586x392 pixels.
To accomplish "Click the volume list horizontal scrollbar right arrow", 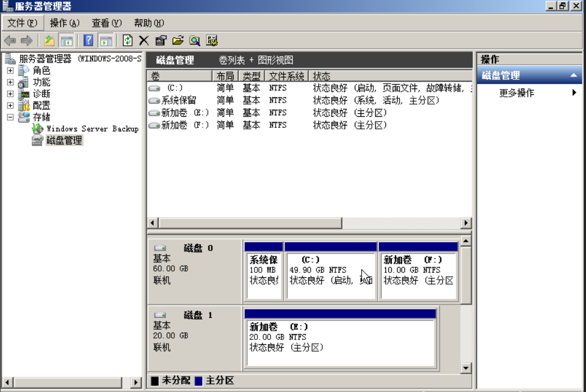I will pos(466,223).
